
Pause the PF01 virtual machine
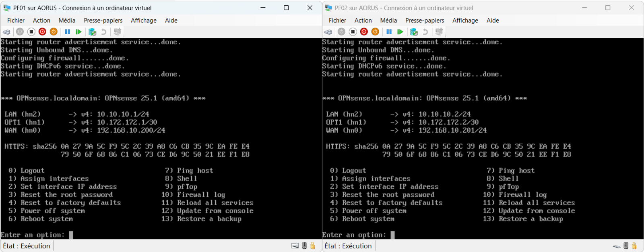tap(67, 32)
